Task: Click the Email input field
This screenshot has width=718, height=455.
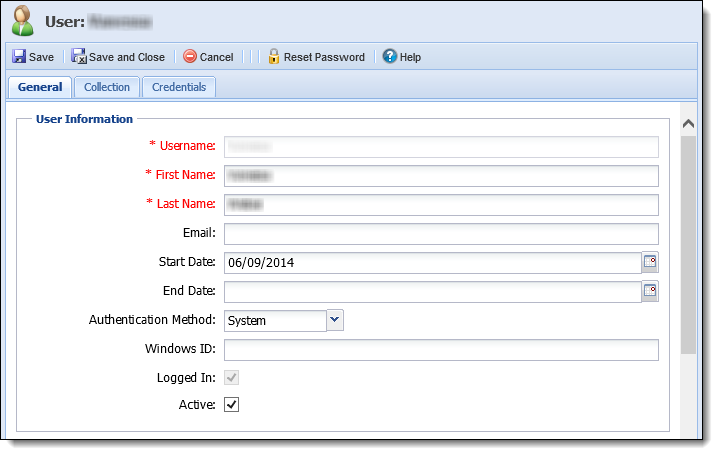Action: [441, 234]
